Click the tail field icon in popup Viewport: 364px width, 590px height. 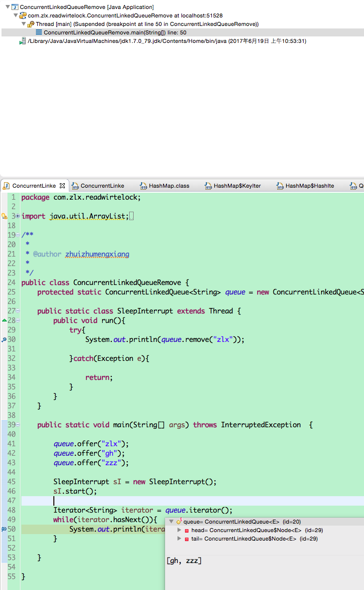pyautogui.click(x=186, y=539)
